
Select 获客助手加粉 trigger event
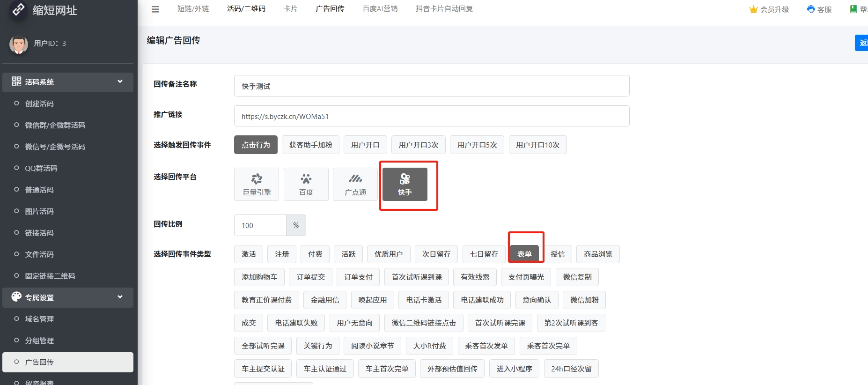point(310,145)
